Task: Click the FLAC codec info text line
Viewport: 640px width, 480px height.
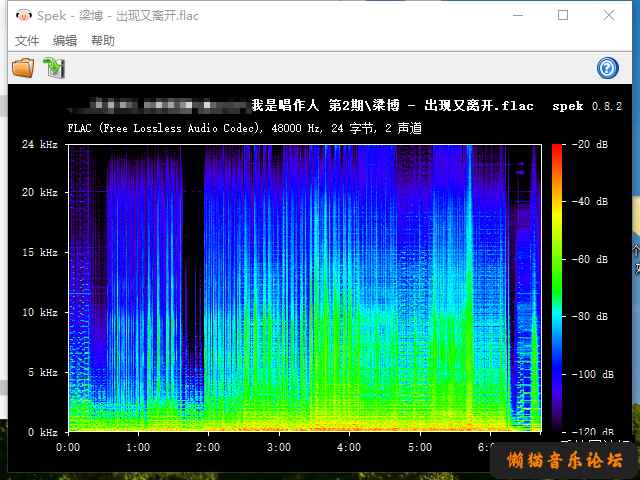Action: point(244,128)
